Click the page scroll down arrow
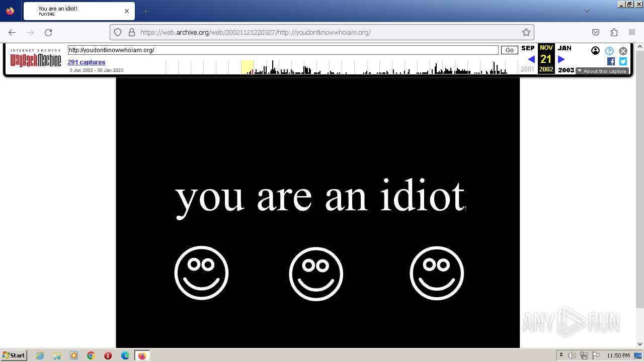This screenshot has height=362, width=644. [640, 344]
